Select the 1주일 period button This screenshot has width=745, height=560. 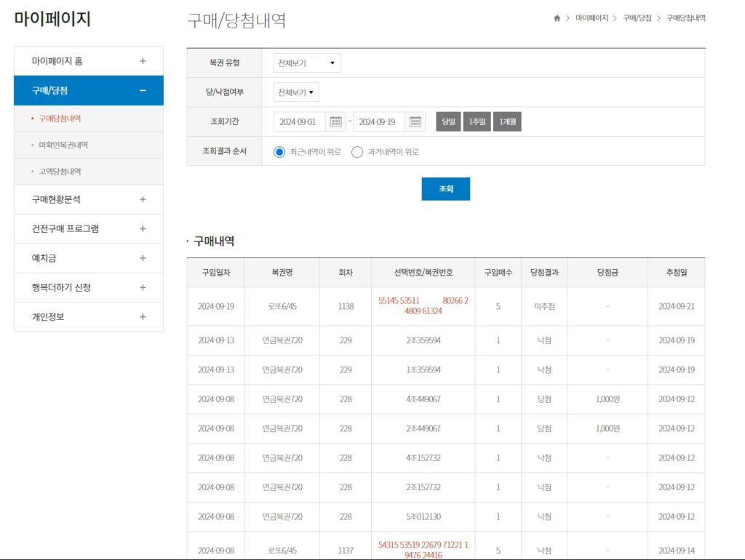[x=477, y=121]
